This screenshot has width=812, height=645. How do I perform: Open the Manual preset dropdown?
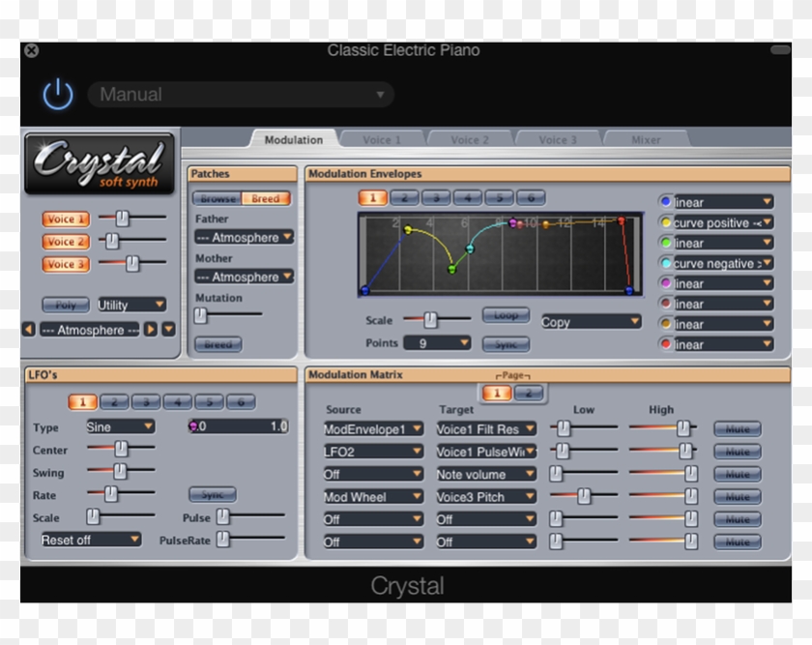pyautogui.click(x=241, y=95)
